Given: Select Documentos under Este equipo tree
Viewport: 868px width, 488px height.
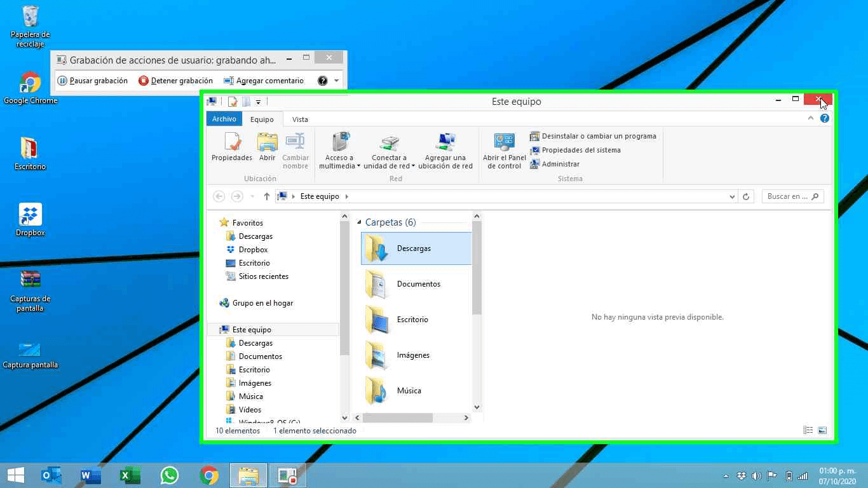Looking at the screenshot, I should pyautogui.click(x=260, y=356).
